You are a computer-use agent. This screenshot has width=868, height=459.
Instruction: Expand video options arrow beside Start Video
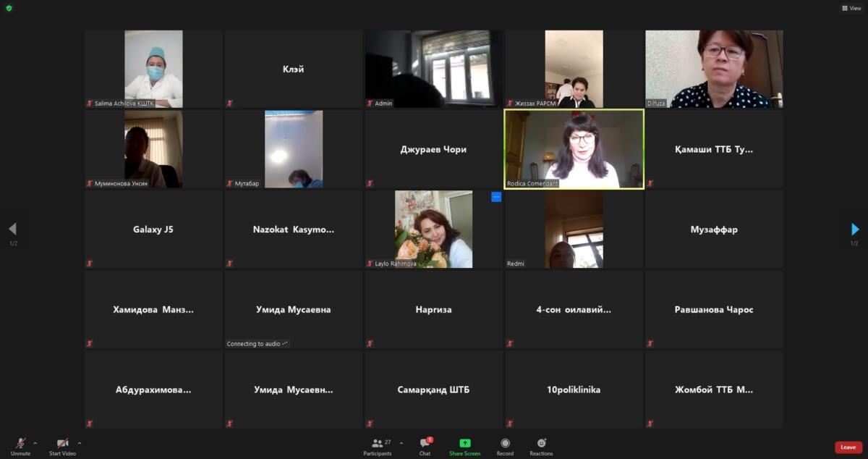point(80,443)
